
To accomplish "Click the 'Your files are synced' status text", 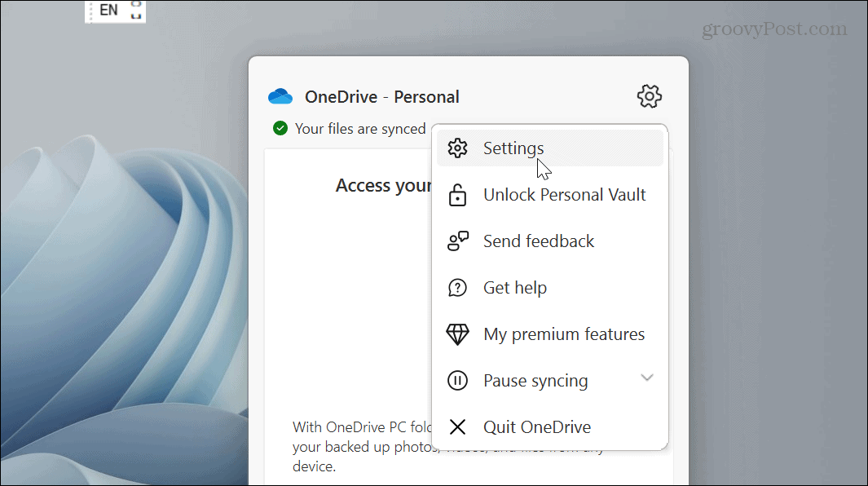I will [x=360, y=129].
